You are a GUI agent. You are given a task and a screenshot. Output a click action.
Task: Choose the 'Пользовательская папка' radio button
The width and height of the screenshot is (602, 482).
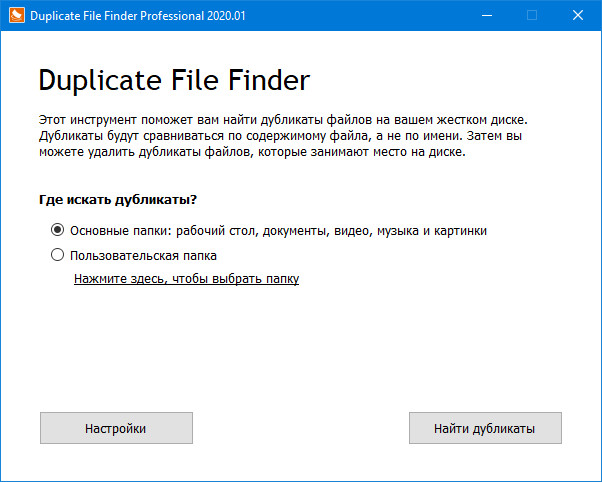[x=57, y=255]
